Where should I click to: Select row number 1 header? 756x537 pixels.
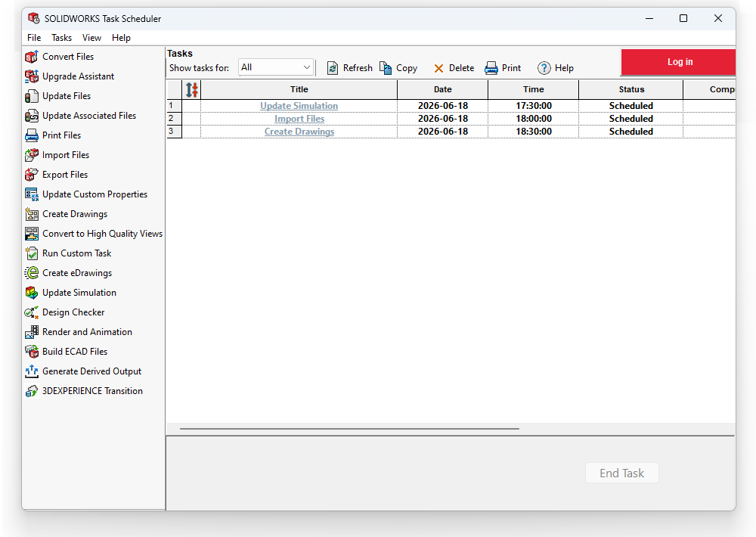click(x=174, y=106)
